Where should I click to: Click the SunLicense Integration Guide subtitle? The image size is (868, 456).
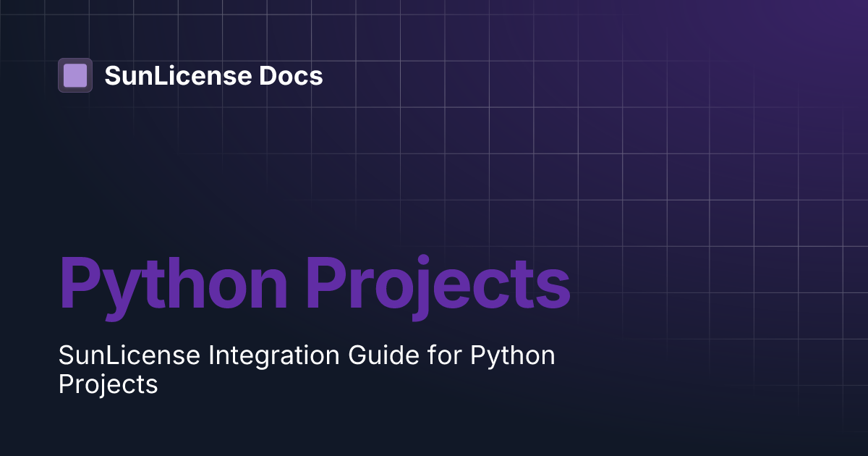coord(307,370)
